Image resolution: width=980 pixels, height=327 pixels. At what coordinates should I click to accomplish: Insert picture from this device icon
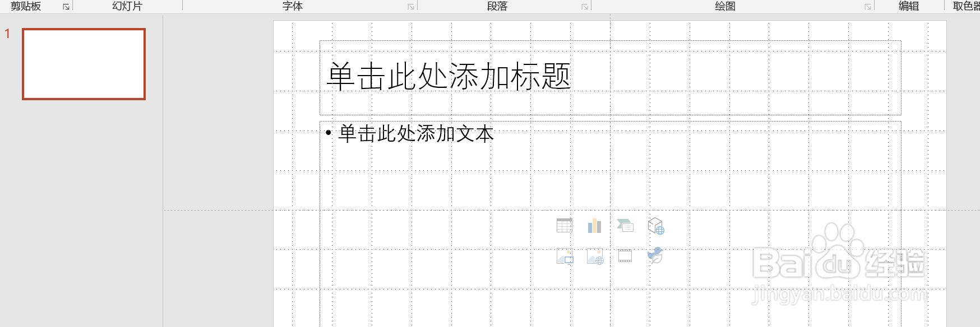[x=565, y=256]
